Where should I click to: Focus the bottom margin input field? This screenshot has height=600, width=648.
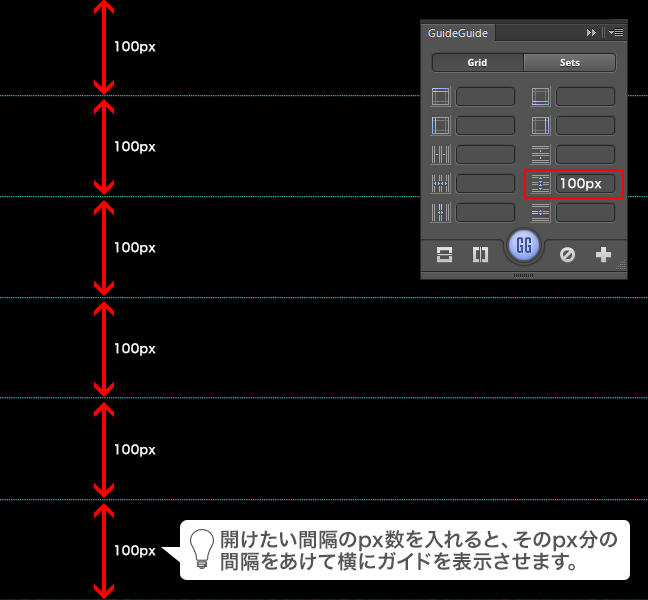pos(586,97)
